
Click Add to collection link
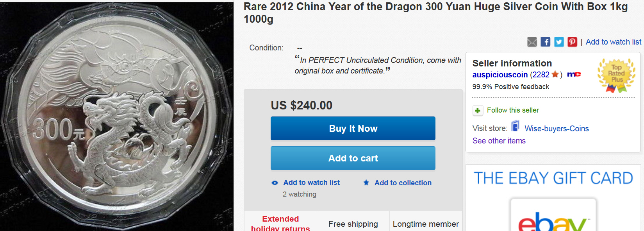(403, 183)
